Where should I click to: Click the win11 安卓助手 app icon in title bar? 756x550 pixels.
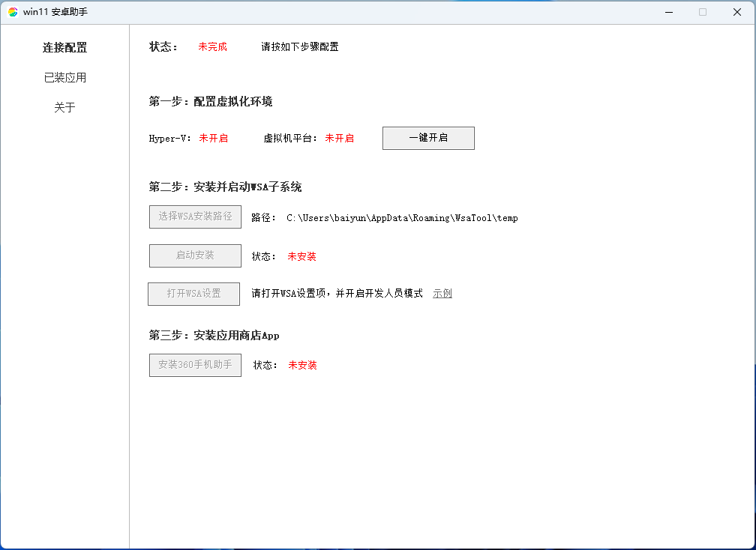12,11
